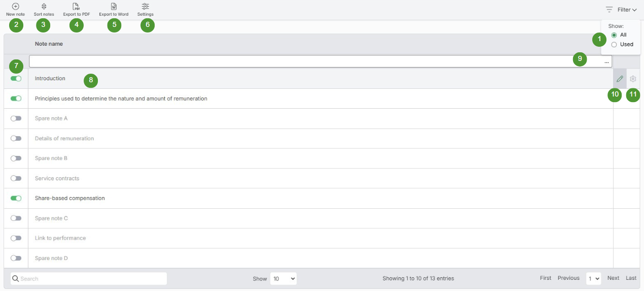Select the Used radio button
This screenshot has height=291, width=644.
pos(614,44)
